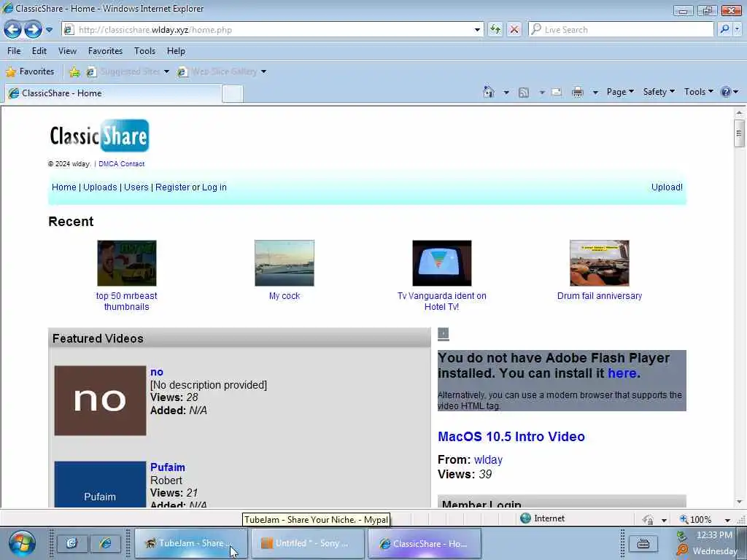The width and height of the screenshot is (747, 560).
Task: Open the View menu
Action: tap(67, 51)
